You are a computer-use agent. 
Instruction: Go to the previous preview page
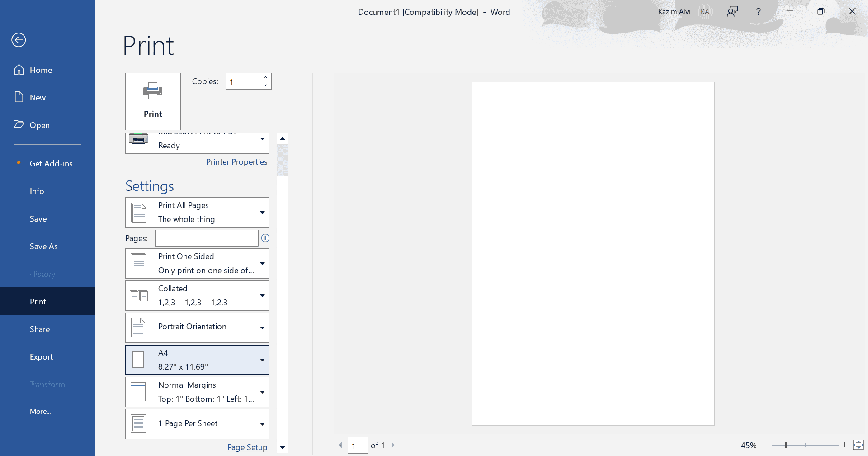pos(340,445)
